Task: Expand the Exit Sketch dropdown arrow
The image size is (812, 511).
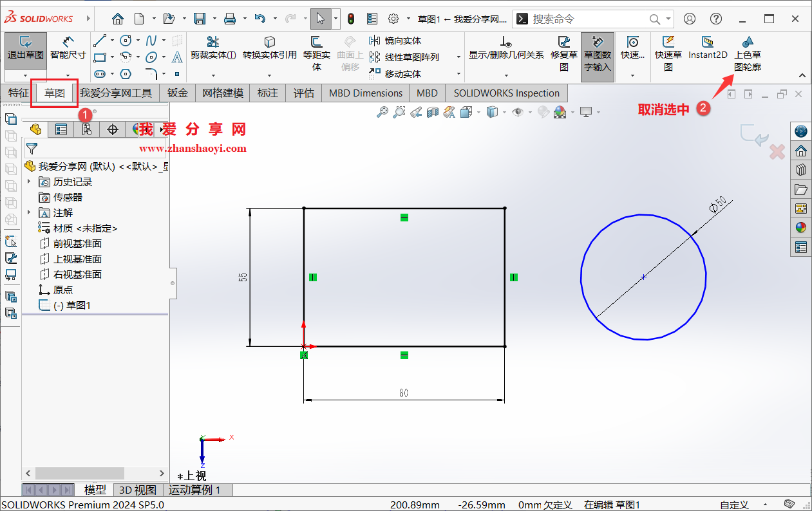Action: (26, 75)
